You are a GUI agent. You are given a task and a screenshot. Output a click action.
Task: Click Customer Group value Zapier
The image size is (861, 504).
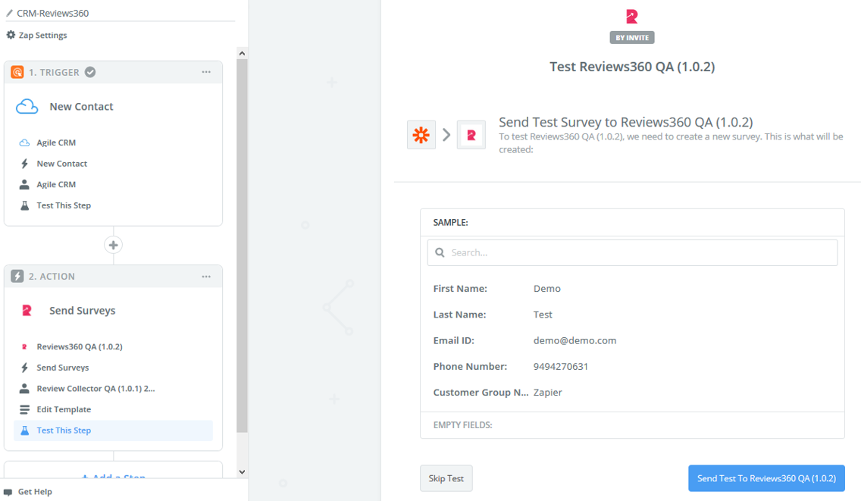click(547, 393)
